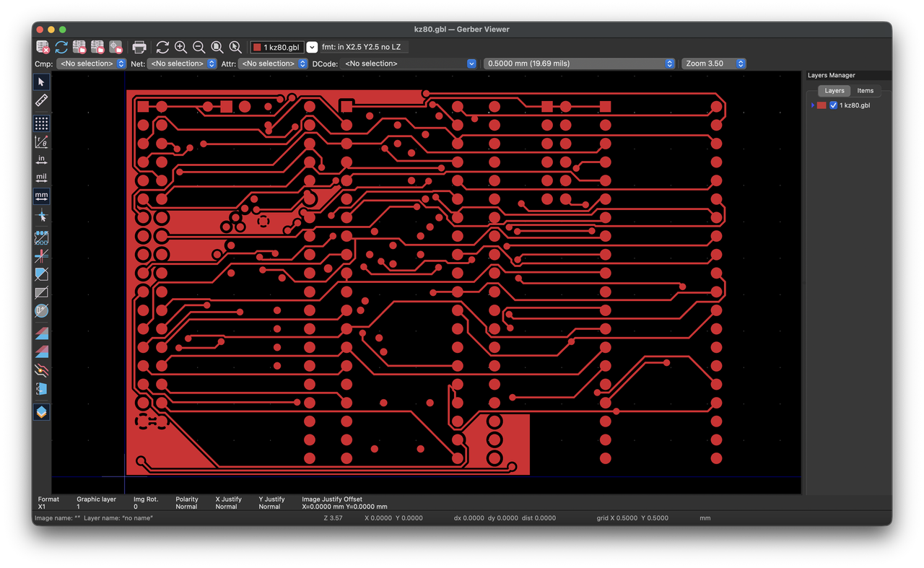Set units to inches

coord(41,159)
